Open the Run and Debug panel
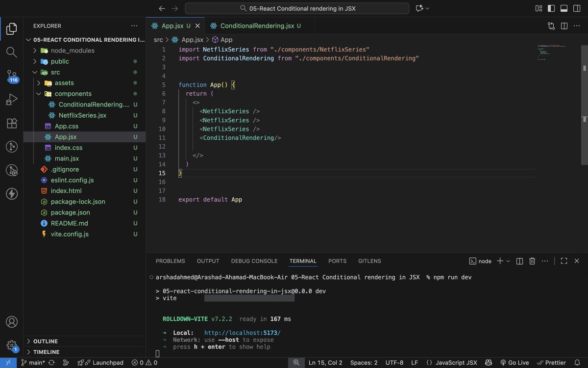The image size is (588, 368). coord(11,100)
